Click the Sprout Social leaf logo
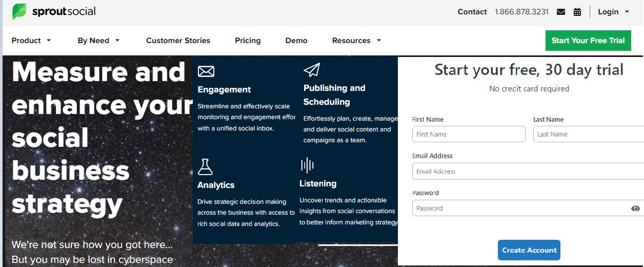The width and height of the screenshot is (644, 267). click(19, 11)
